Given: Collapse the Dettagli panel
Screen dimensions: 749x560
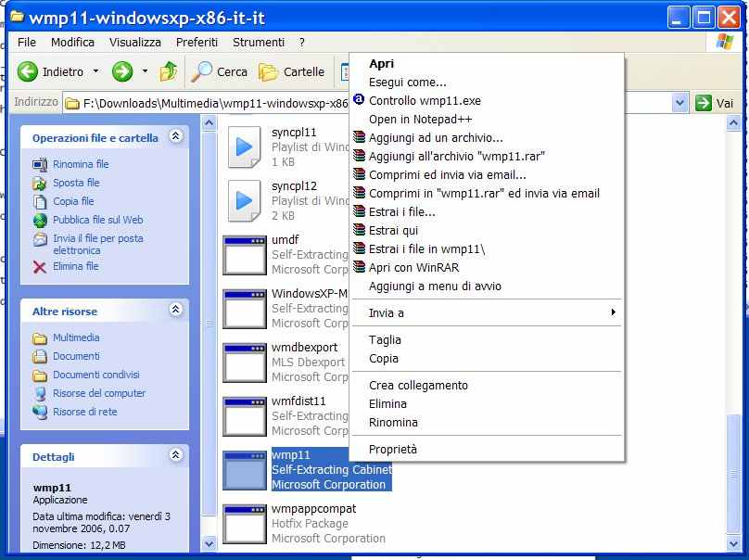Looking at the screenshot, I should click(x=176, y=456).
